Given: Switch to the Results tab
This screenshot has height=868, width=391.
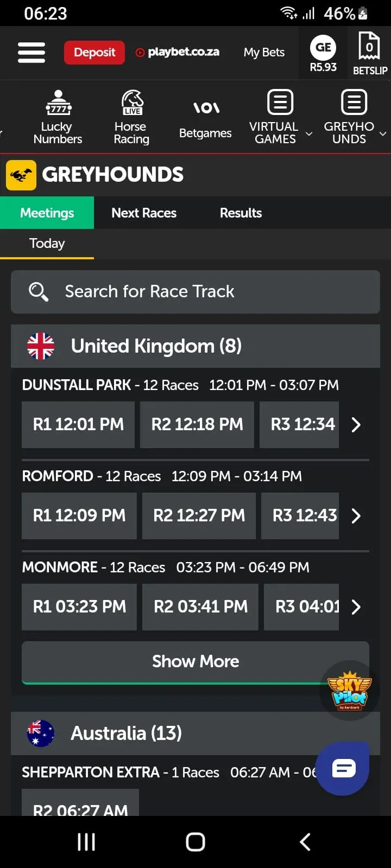Looking at the screenshot, I should 241,213.
